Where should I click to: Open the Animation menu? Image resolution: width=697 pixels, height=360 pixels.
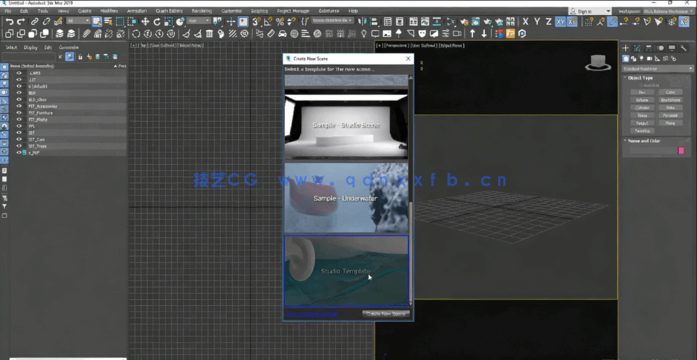(x=137, y=11)
